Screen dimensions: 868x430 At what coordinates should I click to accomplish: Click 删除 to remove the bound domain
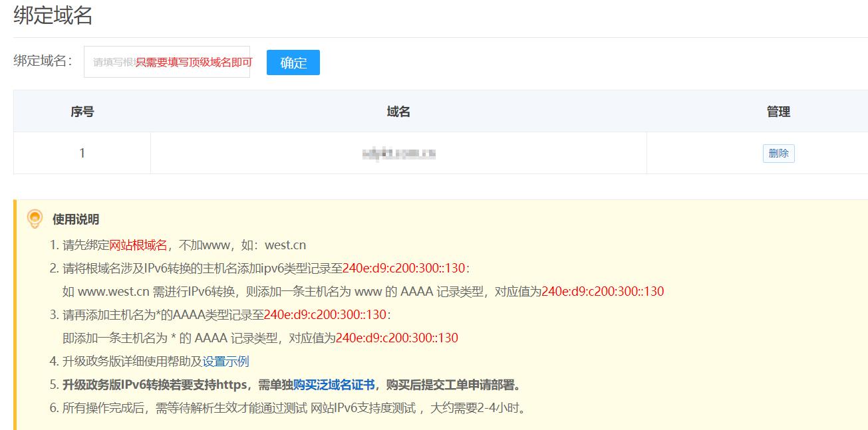(778, 153)
